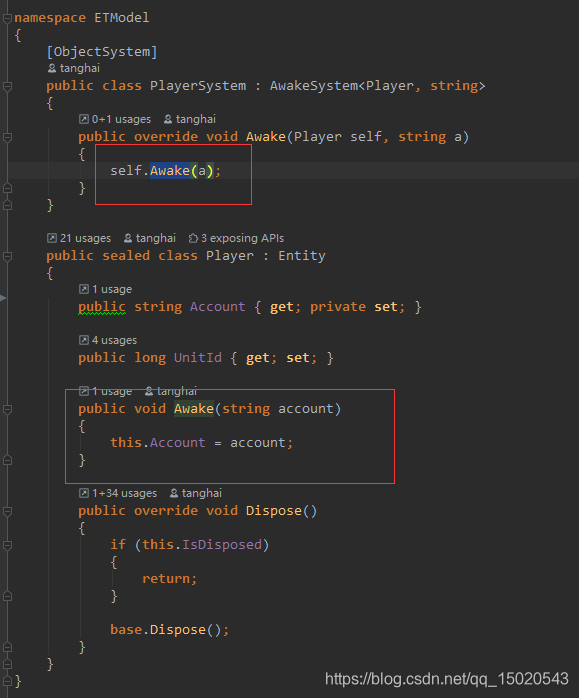579x698 pixels.
Task: Click 'account' on the right side of the assignment
Action: (x=258, y=443)
